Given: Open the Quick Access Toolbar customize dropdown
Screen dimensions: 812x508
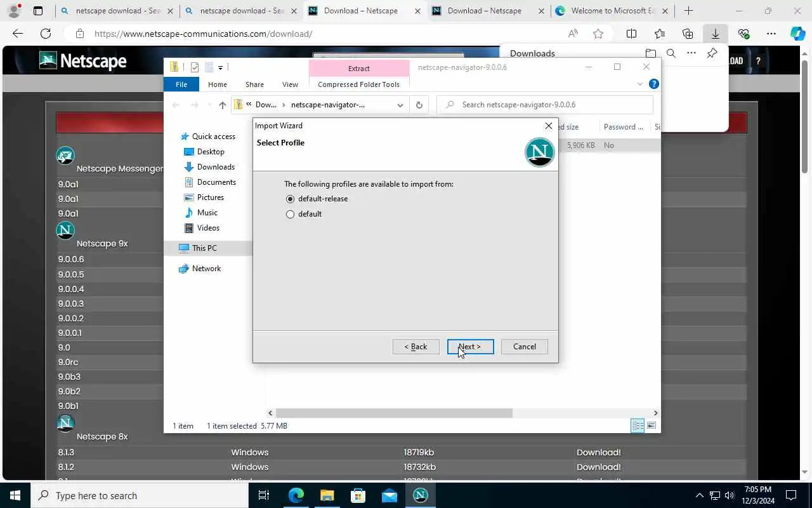Looking at the screenshot, I should [x=220, y=67].
